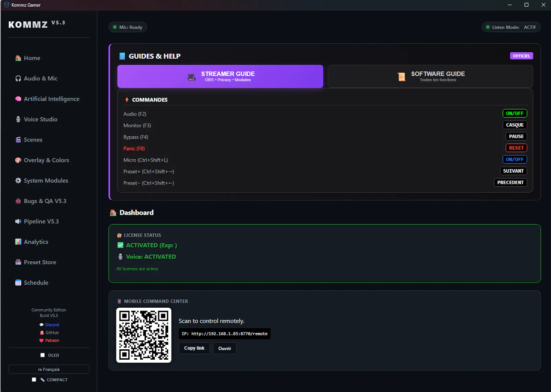Click the Discord icon in sidebar footer
This screenshot has height=392, width=551.
42,325
